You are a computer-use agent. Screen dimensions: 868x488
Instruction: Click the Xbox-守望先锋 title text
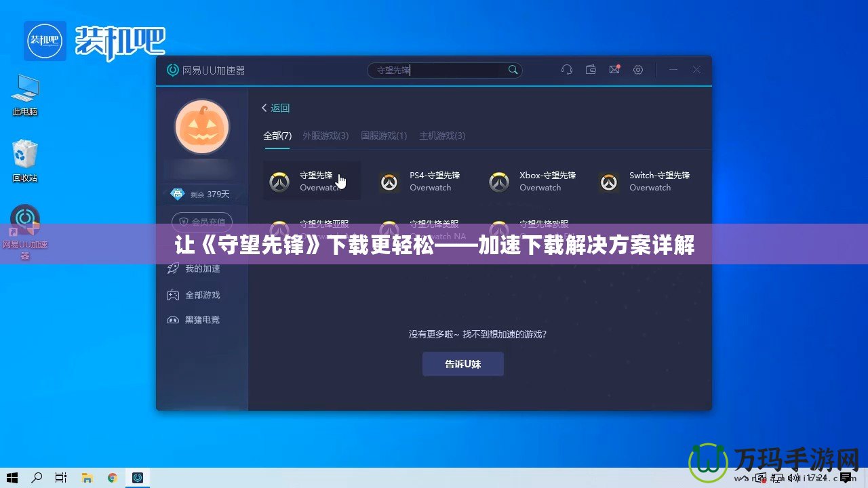548,175
